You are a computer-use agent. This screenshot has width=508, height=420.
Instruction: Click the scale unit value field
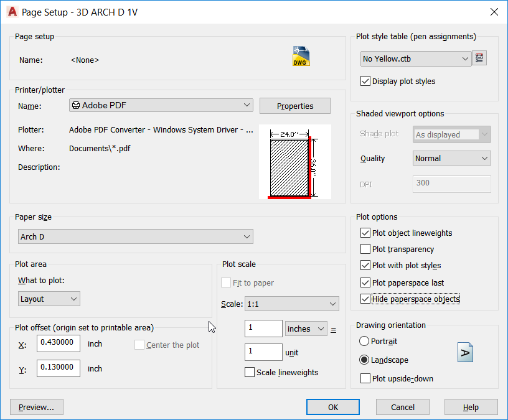(x=263, y=352)
